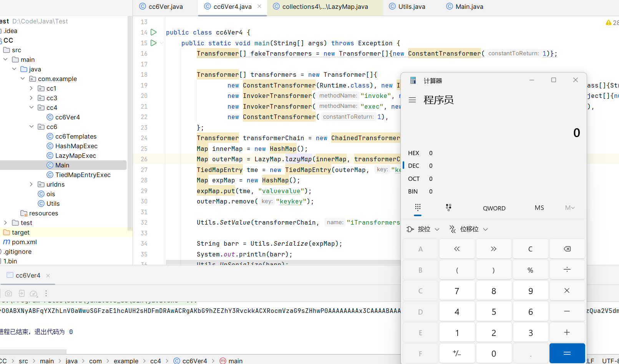Open the Utils class in project tree
This screenshot has width=619, height=364.
coord(53,204)
